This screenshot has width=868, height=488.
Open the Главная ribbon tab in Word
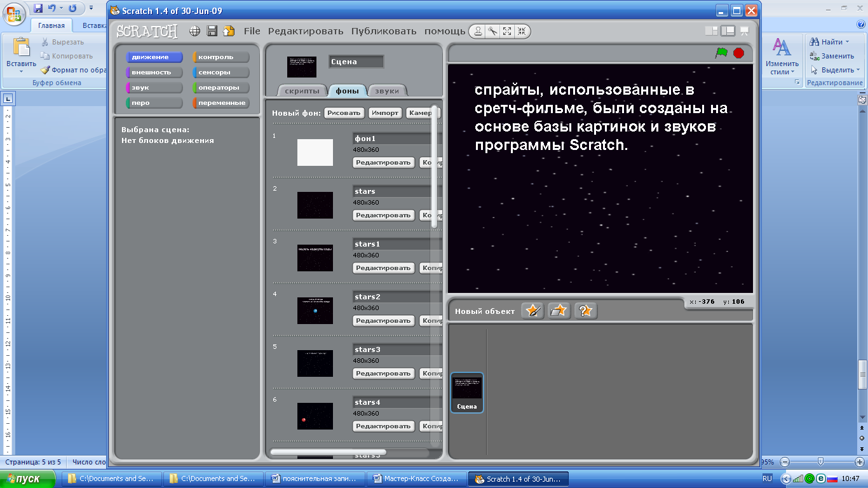[x=51, y=25]
